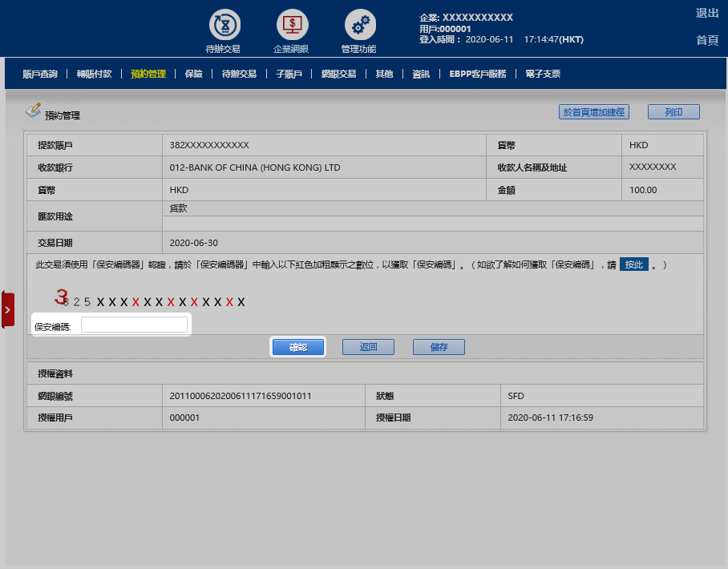
Task: Click the 確認 confirm button
Action: click(x=298, y=347)
